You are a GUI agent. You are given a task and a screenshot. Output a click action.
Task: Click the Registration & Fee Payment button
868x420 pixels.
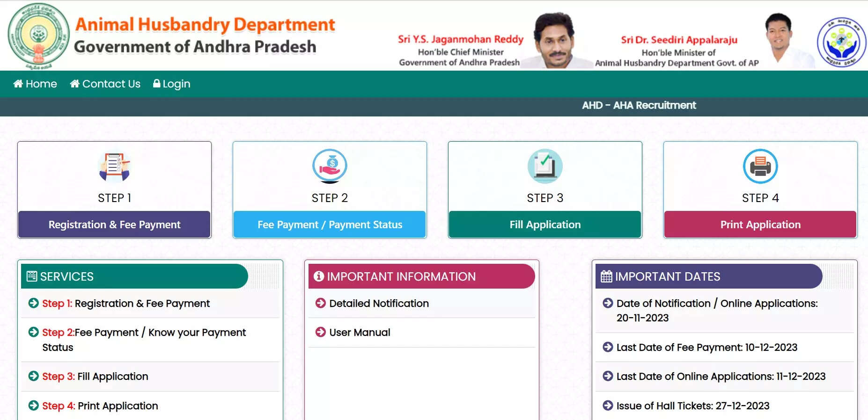click(x=114, y=224)
